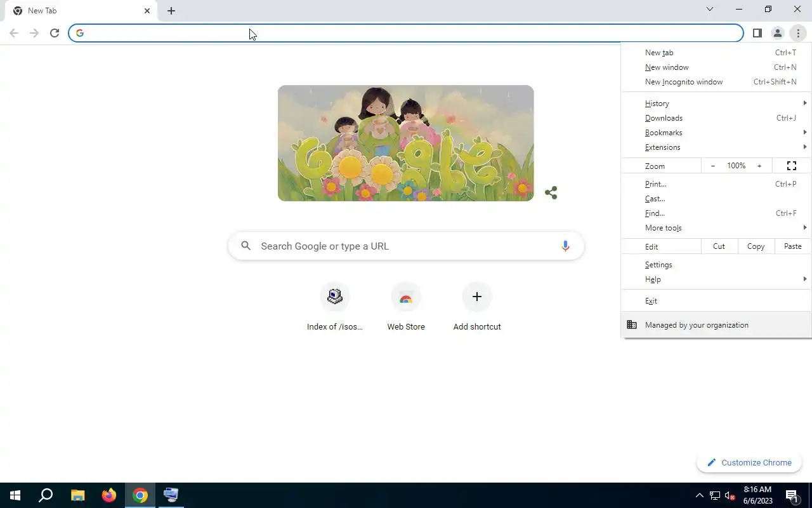This screenshot has width=812, height=508.
Task: Choose Cast... from the menu
Action: pos(716,199)
